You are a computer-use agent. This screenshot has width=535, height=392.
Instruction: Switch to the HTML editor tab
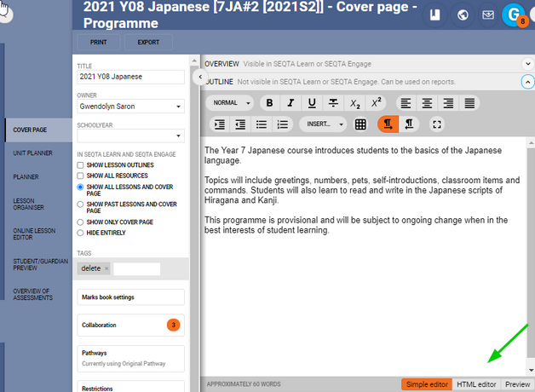point(475,384)
